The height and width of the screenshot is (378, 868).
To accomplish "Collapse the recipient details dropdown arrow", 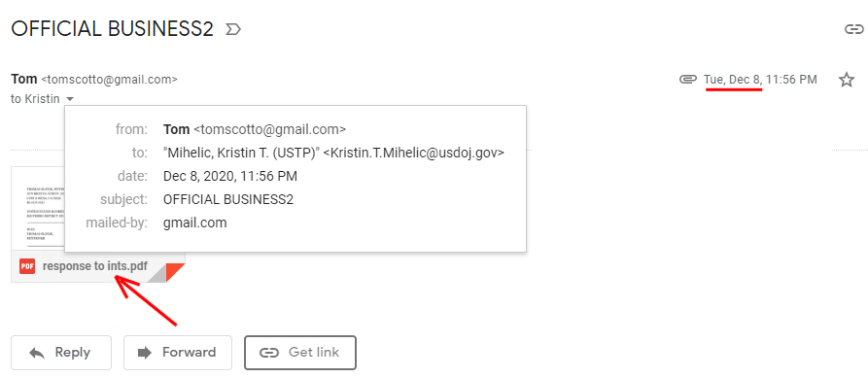I will tap(70, 100).
